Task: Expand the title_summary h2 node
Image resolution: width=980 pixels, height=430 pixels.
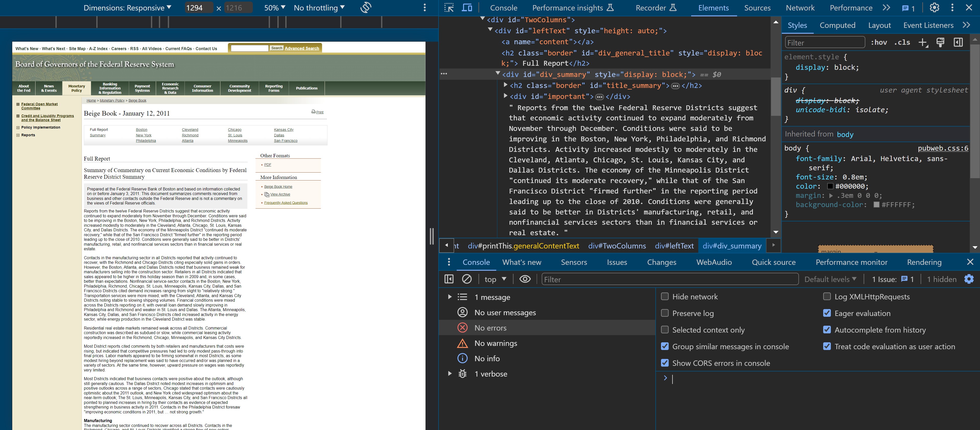Action: [x=506, y=85]
